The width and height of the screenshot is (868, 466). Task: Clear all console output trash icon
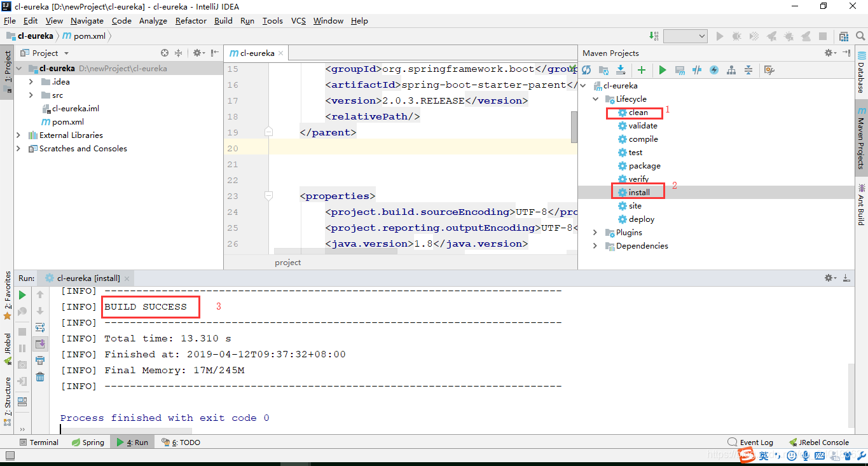[x=40, y=377]
